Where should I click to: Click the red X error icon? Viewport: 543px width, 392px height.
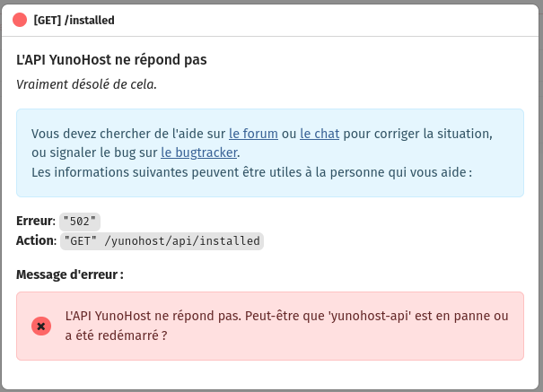tap(41, 326)
